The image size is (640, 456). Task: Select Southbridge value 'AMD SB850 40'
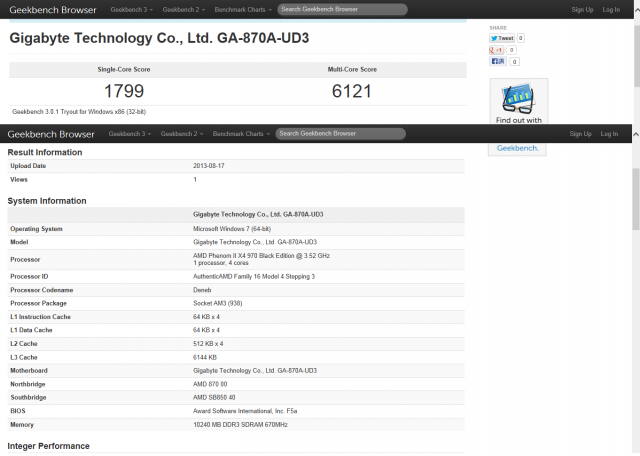pos(214,397)
